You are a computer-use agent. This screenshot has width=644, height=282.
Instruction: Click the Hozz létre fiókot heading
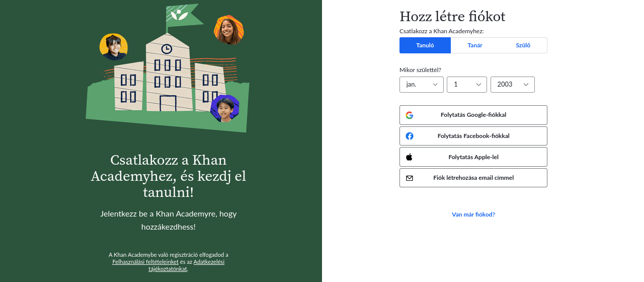[452, 17]
